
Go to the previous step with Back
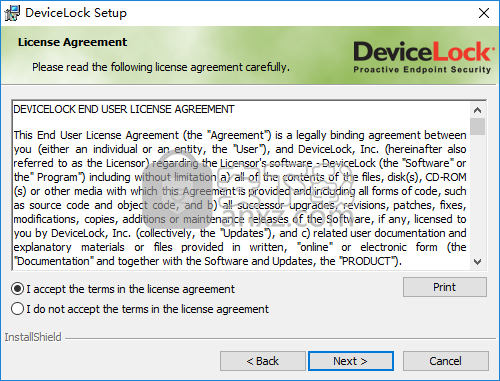263,361
